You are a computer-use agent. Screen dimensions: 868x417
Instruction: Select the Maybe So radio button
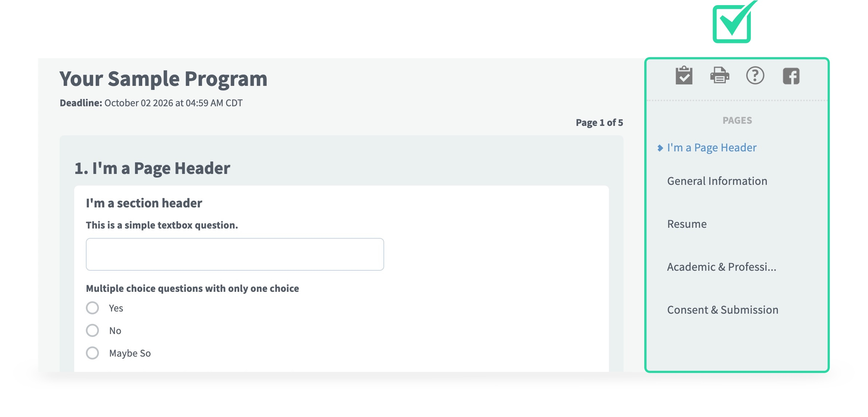pos(92,353)
